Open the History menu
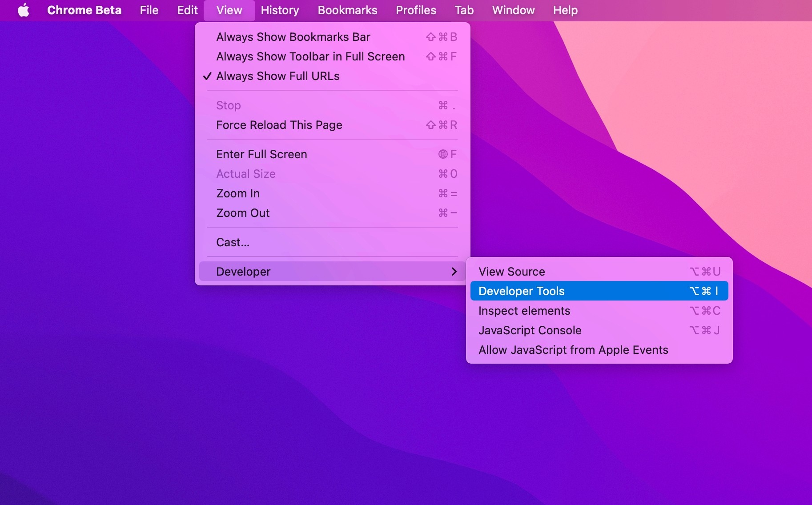Screen dimensions: 812x505 280,10
